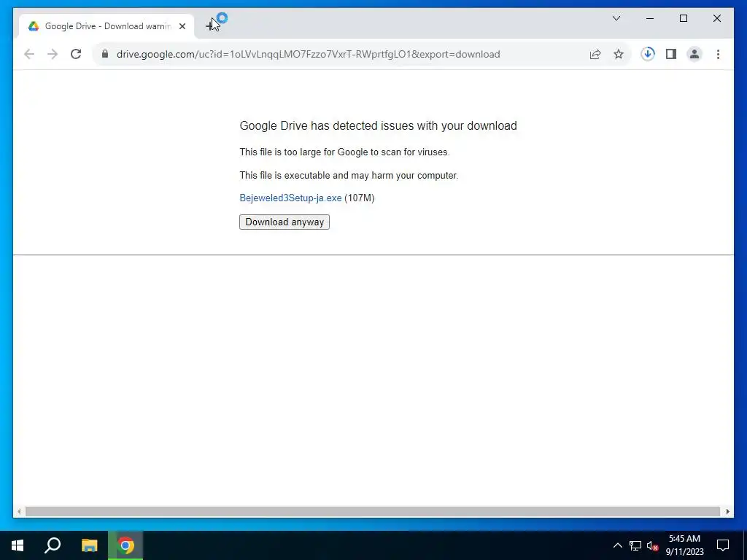Screen dimensions: 747x560
Task: Open a new tab with the plus button
Action: click(x=211, y=26)
